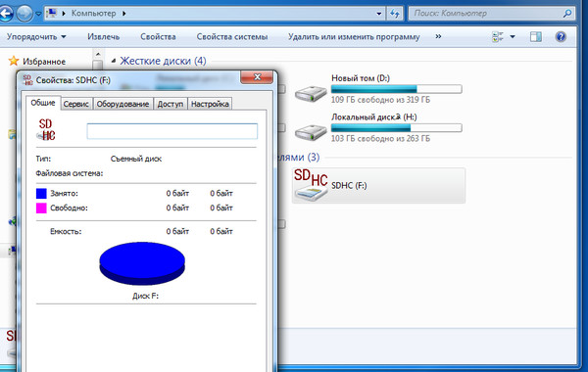This screenshot has height=372, width=588.
Task: Switch to the Доступ tab
Action: 171,104
